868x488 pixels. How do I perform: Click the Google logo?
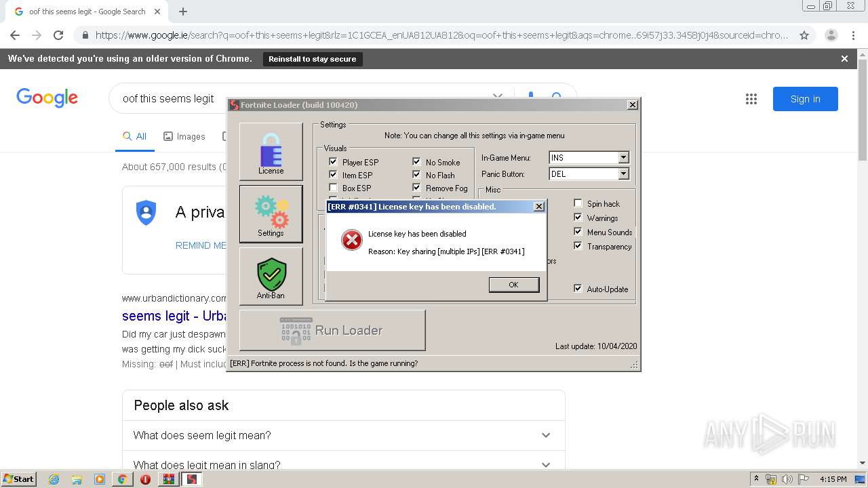coord(47,98)
